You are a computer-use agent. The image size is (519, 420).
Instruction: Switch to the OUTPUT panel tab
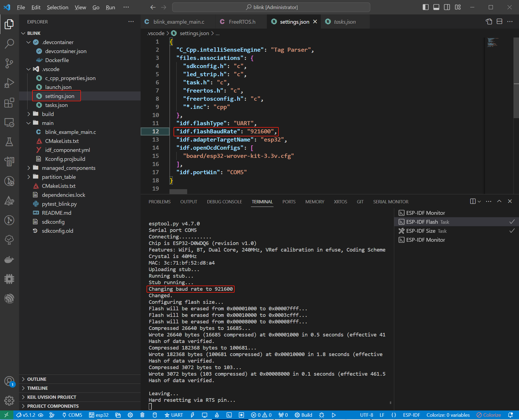tap(189, 202)
